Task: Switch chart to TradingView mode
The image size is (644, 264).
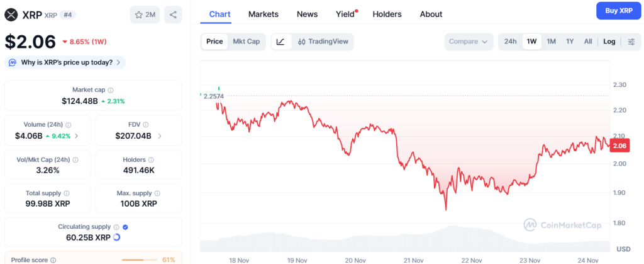Action: [323, 42]
